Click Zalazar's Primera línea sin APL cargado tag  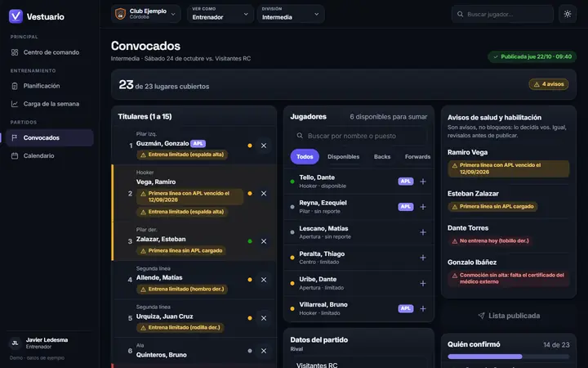[x=181, y=250]
